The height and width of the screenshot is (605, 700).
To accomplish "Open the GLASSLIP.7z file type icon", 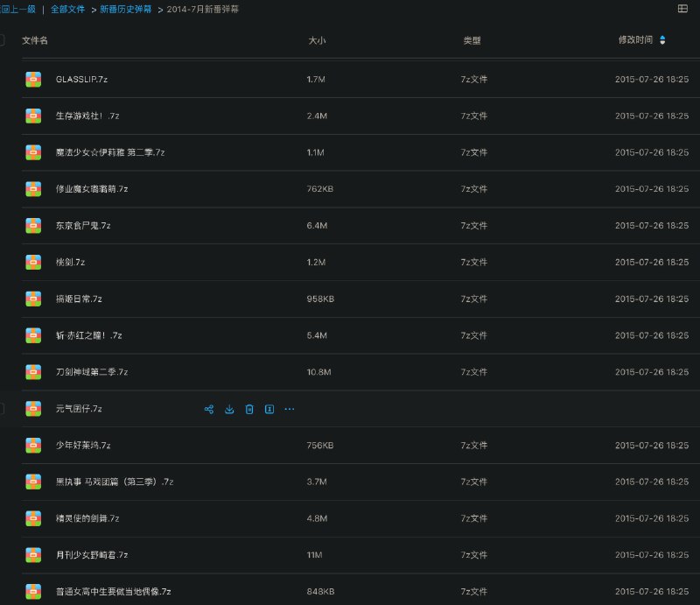I will pos(32,79).
